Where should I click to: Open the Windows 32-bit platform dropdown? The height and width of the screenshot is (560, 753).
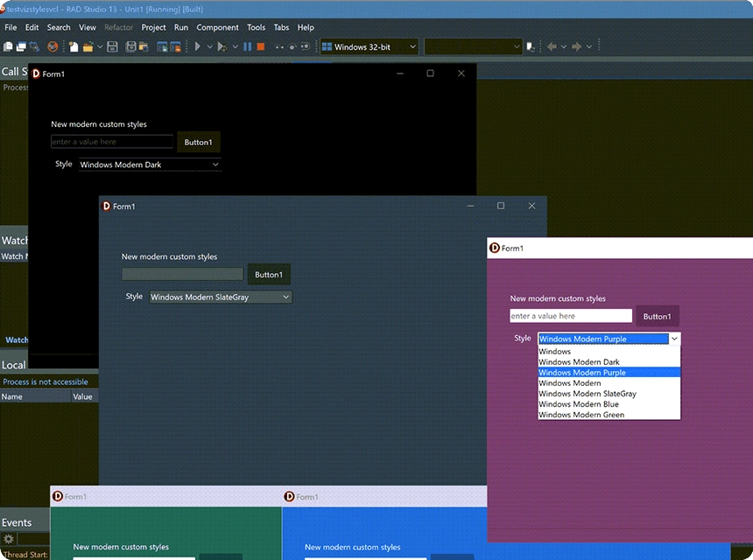pos(369,46)
